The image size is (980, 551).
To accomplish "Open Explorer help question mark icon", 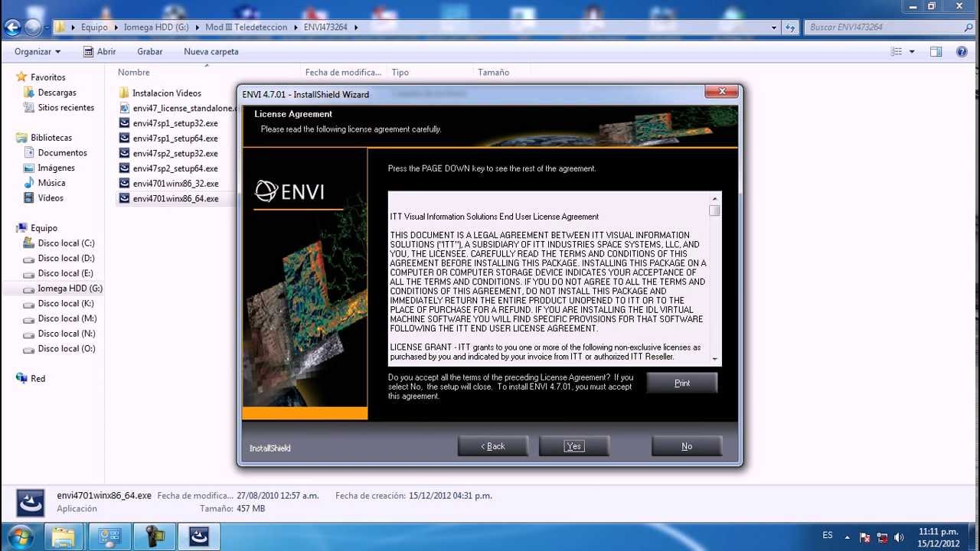I will point(962,52).
